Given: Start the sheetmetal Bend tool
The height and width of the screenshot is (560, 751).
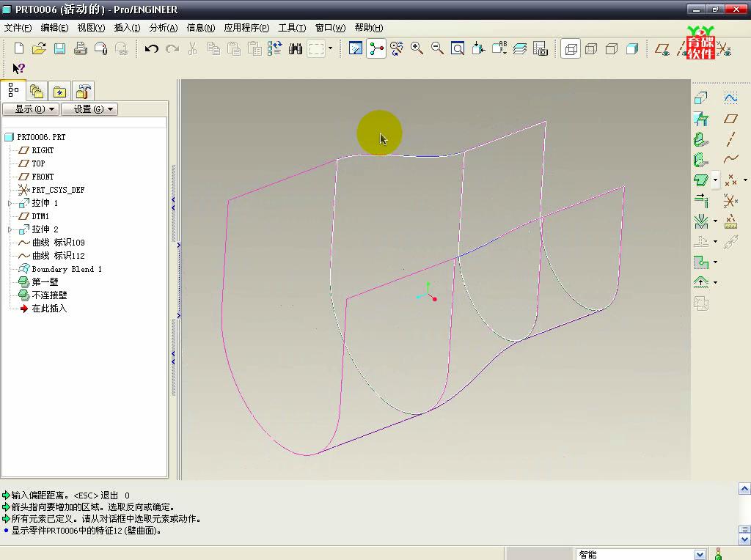Looking at the screenshot, I should pos(700,221).
